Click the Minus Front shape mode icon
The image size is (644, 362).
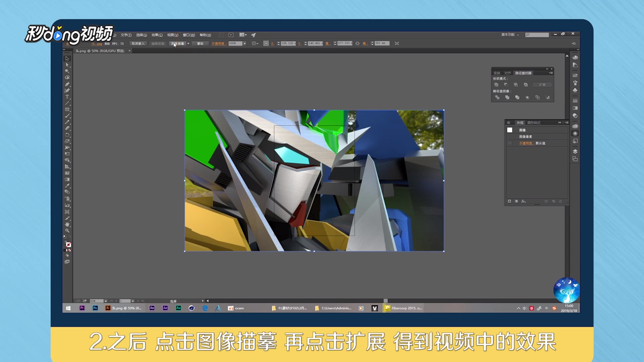pos(506,84)
